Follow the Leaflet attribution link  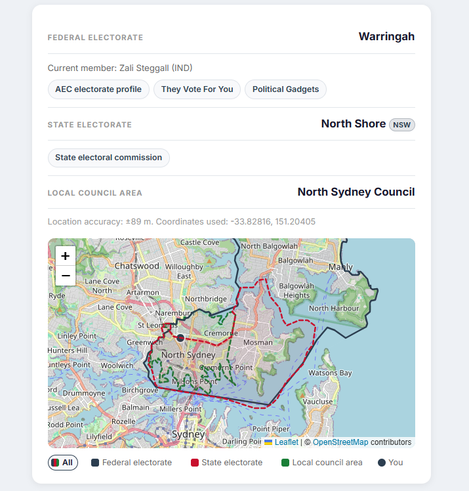286,442
